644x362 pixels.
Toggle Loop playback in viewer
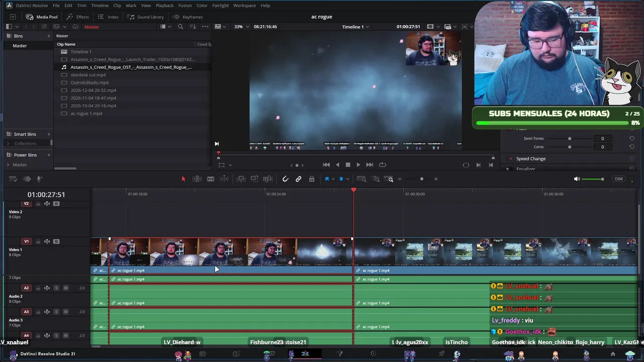click(x=382, y=165)
